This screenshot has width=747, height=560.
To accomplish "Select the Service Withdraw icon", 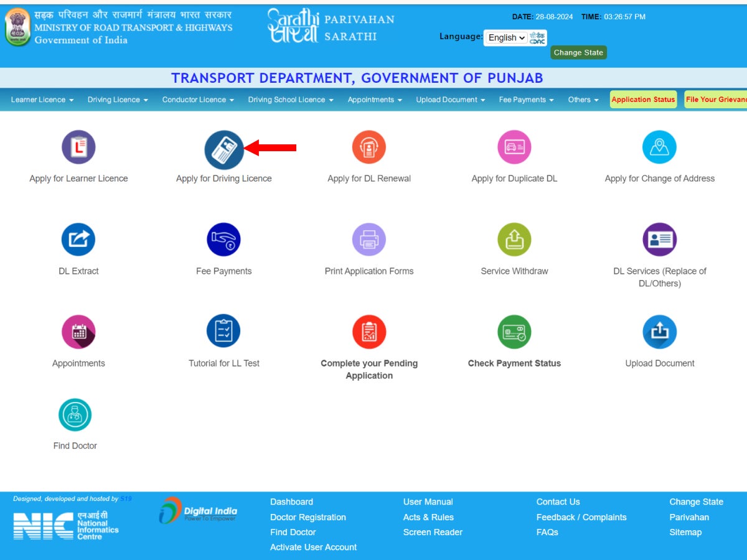I will 514,240.
